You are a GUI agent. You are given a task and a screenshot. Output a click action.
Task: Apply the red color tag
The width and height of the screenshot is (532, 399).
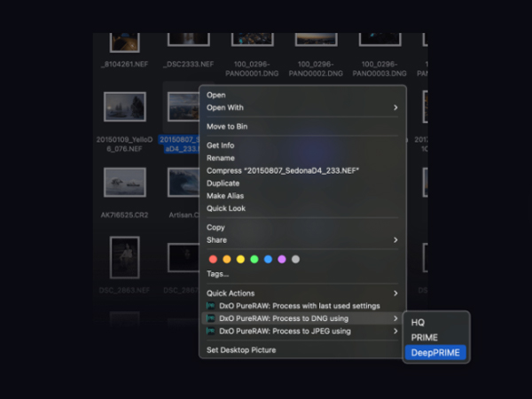tap(213, 259)
